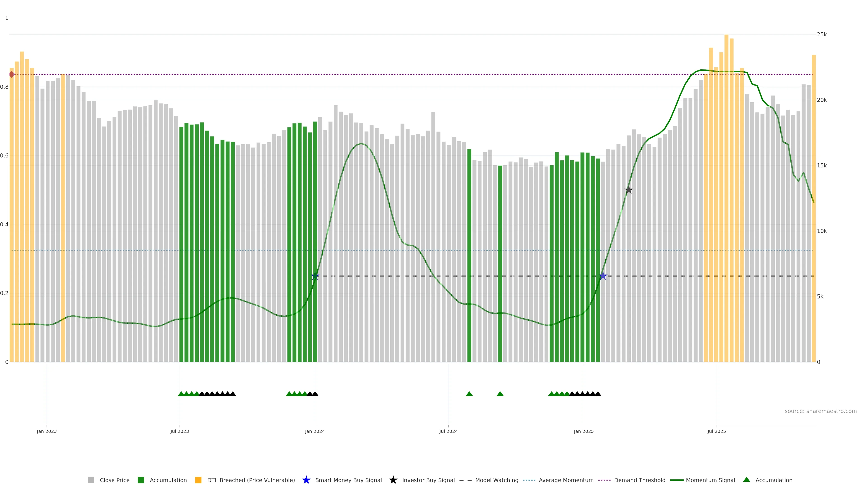Click the Smart Money Buy Signal legend star

pyautogui.click(x=306, y=480)
